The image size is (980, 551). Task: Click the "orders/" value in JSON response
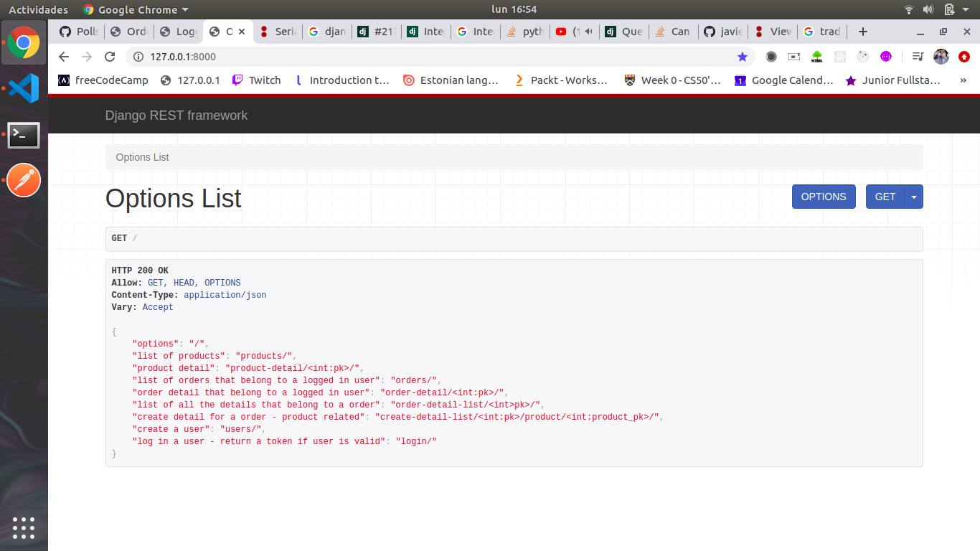[x=413, y=380]
